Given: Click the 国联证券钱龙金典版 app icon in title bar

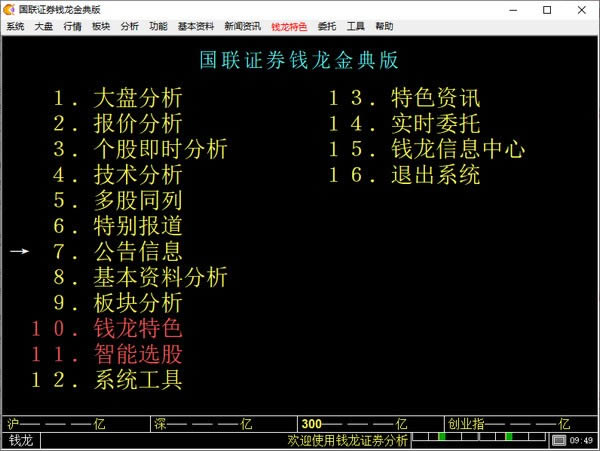Looking at the screenshot, I should pos(9,9).
